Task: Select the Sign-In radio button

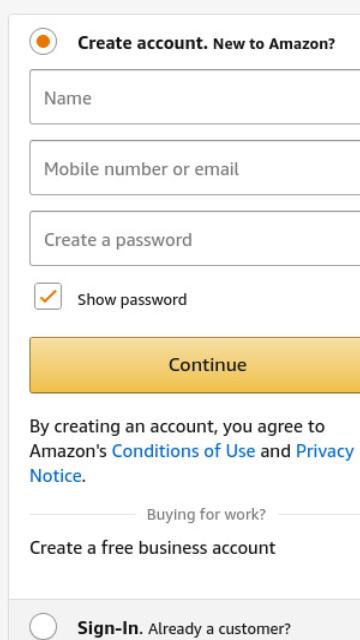Action: point(43,626)
